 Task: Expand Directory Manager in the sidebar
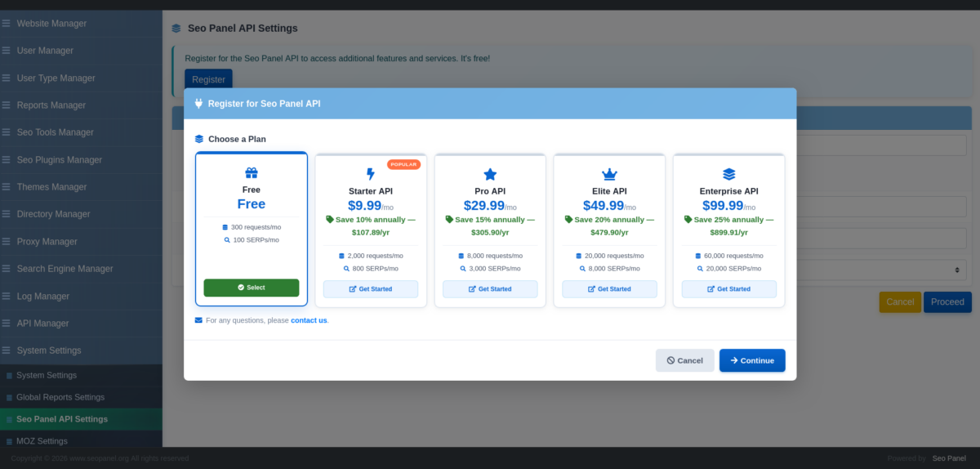[x=81, y=214]
